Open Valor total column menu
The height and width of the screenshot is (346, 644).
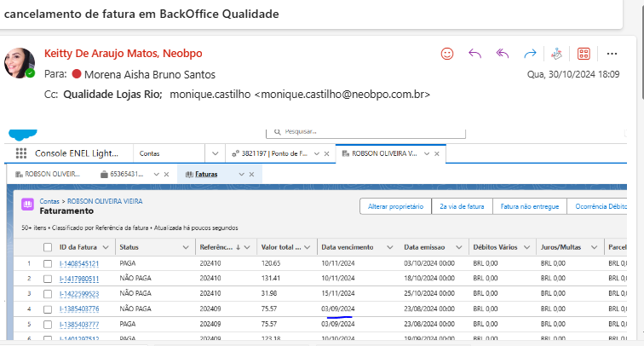tap(308, 247)
